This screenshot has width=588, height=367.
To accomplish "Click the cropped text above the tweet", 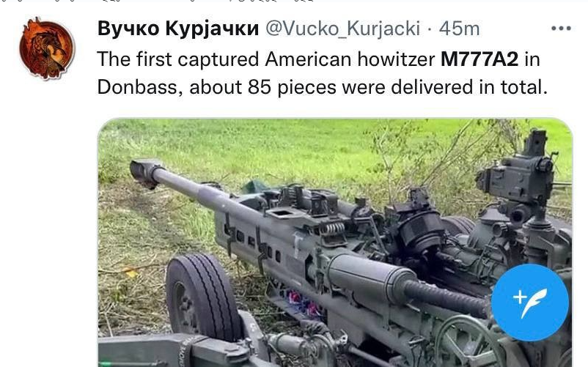I will pyautogui.click(x=158, y=1).
